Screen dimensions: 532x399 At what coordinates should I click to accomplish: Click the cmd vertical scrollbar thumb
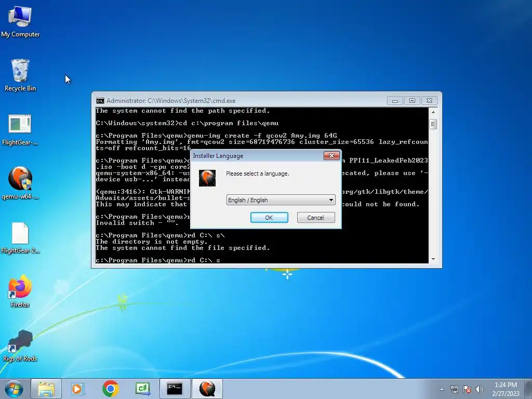tap(433, 124)
